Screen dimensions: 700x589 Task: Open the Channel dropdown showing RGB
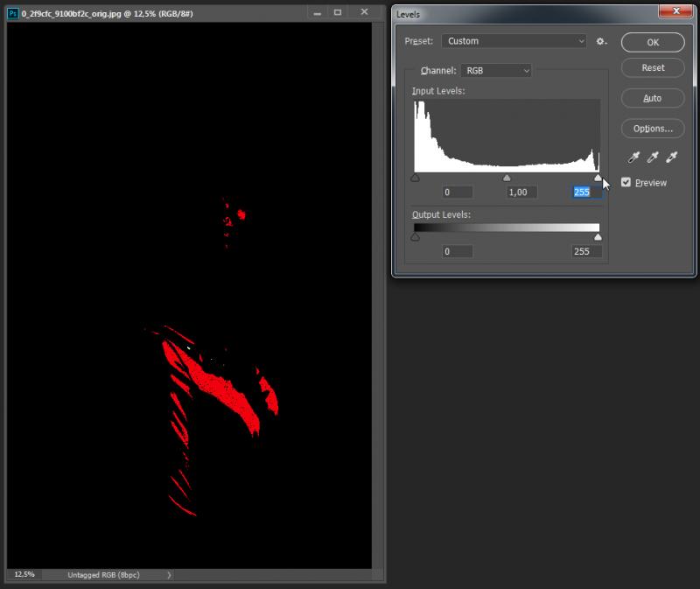tap(496, 71)
